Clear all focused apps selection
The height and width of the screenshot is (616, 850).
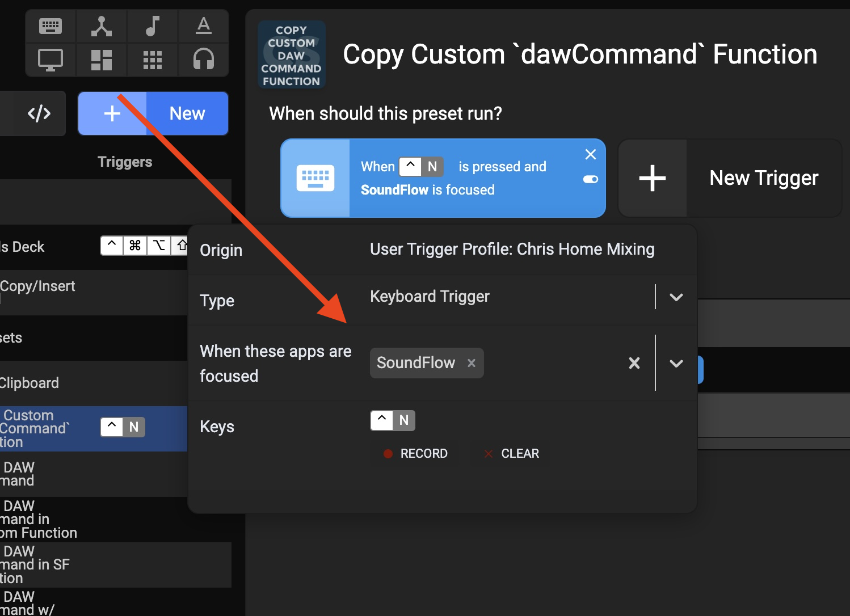pos(634,363)
